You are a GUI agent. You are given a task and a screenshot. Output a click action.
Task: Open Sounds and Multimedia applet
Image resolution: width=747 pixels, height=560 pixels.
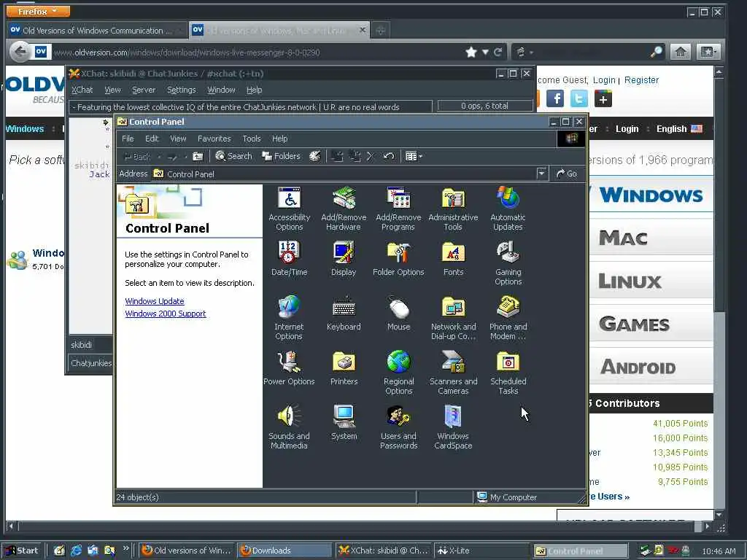tap(289, 427)
